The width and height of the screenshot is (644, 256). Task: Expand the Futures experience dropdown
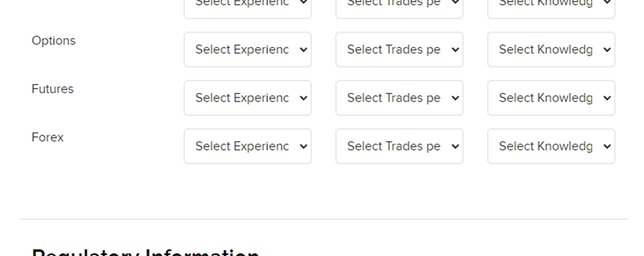tap(247, 98)
